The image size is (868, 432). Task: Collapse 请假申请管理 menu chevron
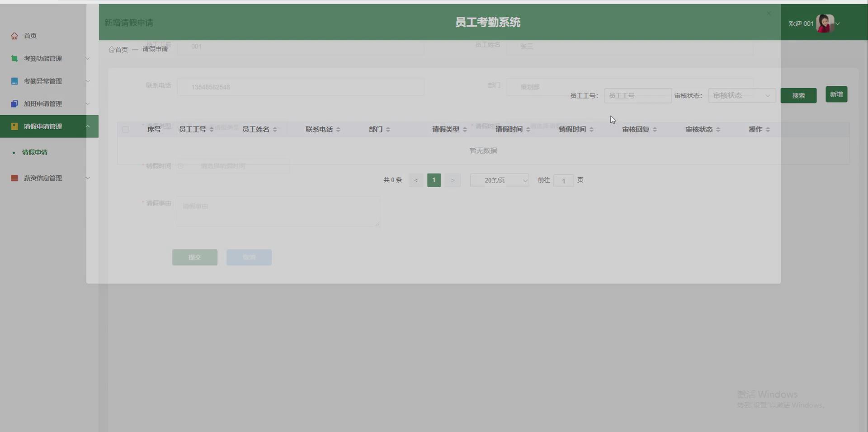(88, 126)
